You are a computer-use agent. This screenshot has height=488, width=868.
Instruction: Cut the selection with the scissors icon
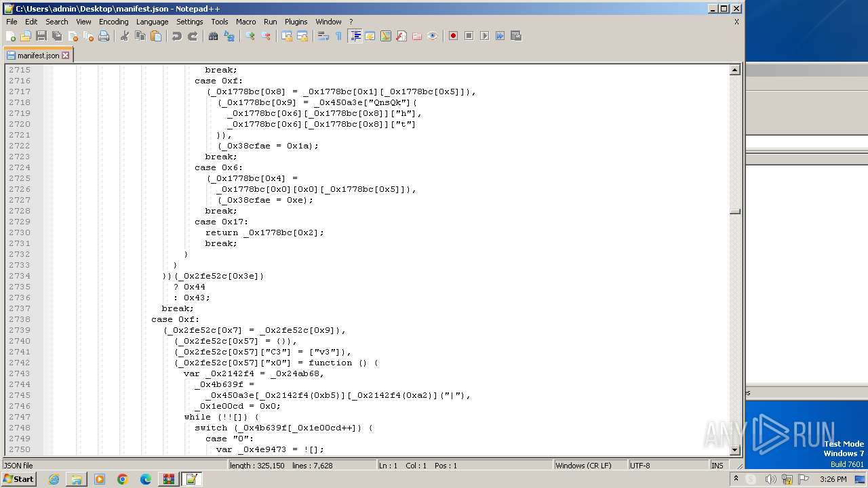tap(125, 36)
